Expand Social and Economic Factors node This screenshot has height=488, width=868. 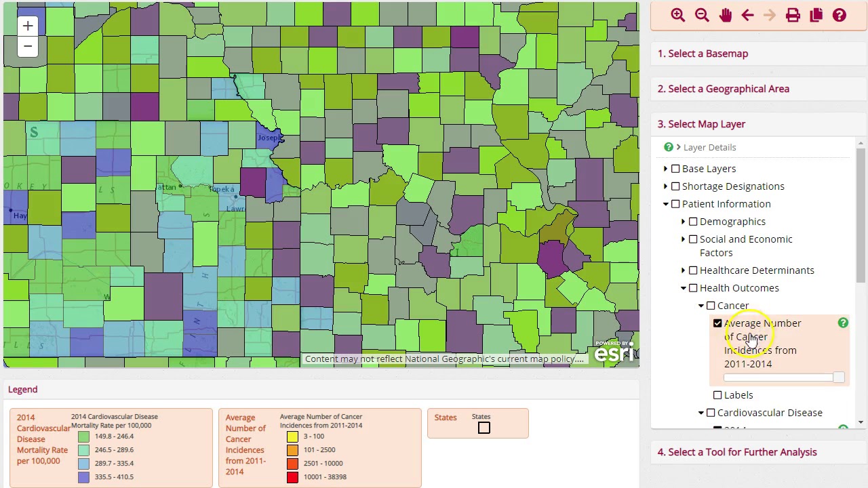pos(684,239)
